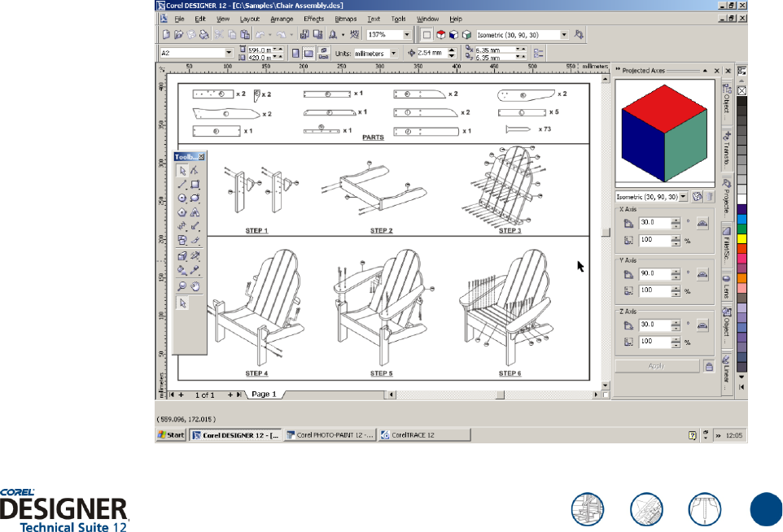Open the Effects menu
The height and width of the screenshot is (532, 783).
pos(313,19)
